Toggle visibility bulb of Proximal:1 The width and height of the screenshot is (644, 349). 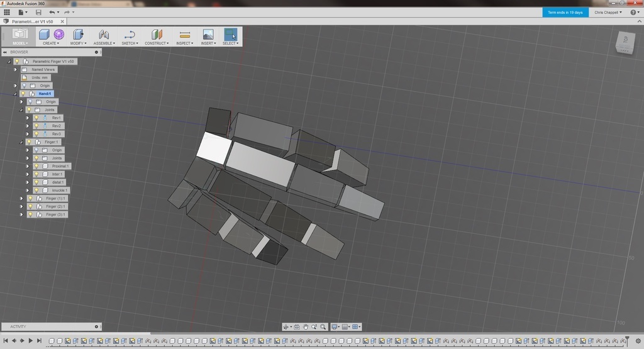click(36, 166)
